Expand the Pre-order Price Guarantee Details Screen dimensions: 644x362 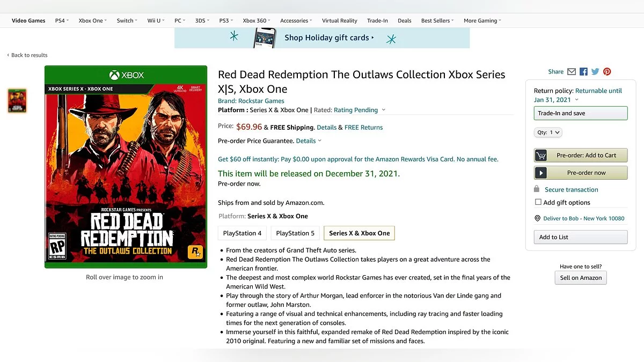[309, 141]
